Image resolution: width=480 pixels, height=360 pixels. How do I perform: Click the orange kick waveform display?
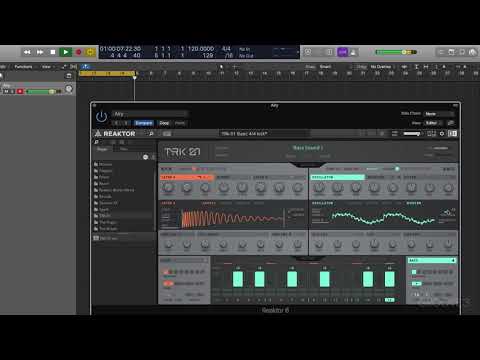[232, 218]
